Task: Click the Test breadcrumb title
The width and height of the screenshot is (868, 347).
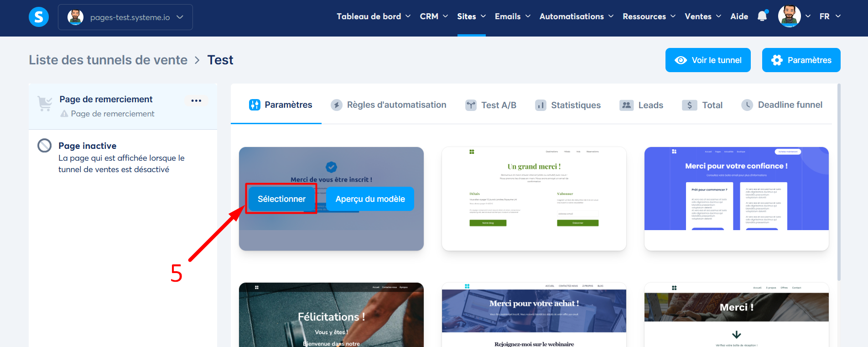Action: [220, 60]
